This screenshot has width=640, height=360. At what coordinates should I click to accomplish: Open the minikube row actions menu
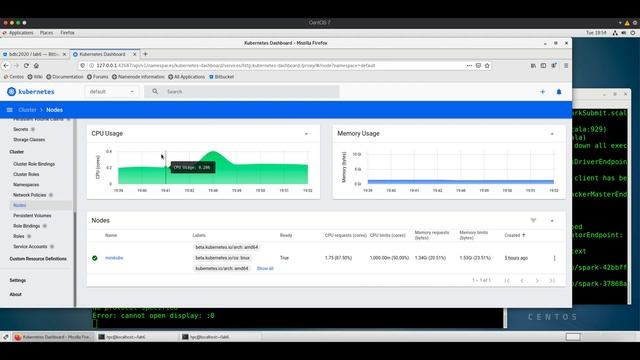pos(554,258)
